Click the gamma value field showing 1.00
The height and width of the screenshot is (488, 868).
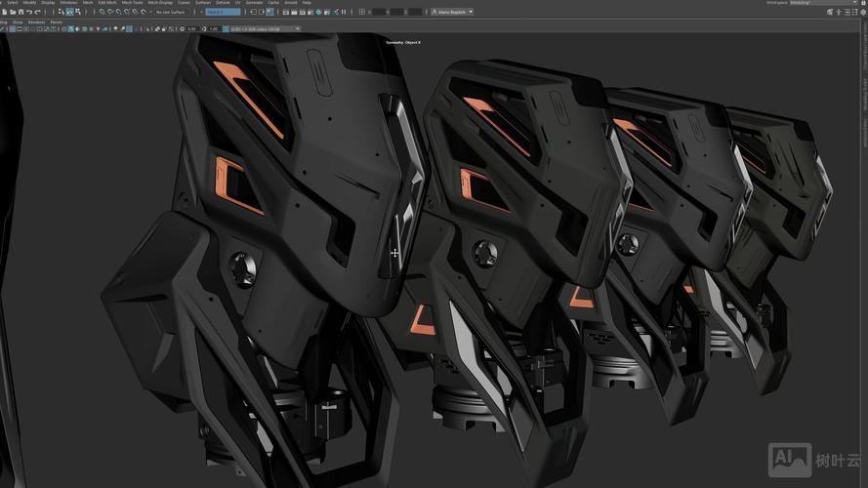click(x=214, y=28)
